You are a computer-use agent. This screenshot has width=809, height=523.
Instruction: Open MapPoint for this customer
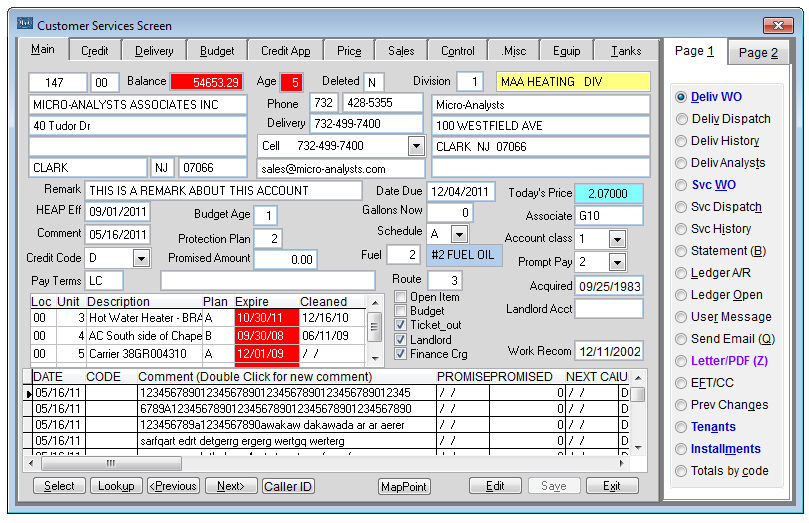404,486
